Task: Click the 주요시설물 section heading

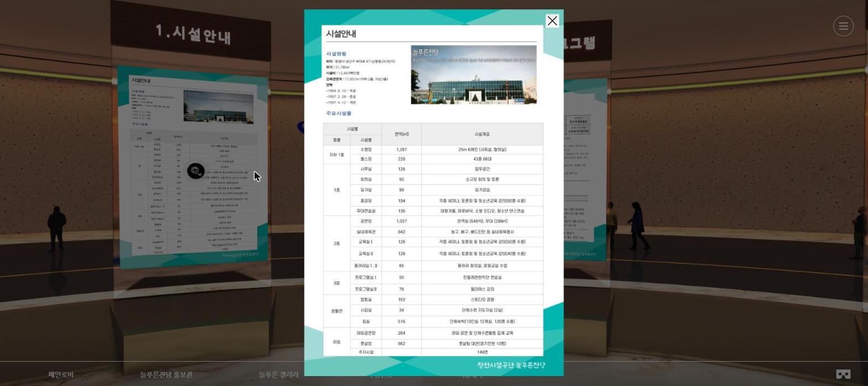Action: click(x=339, y=113)
